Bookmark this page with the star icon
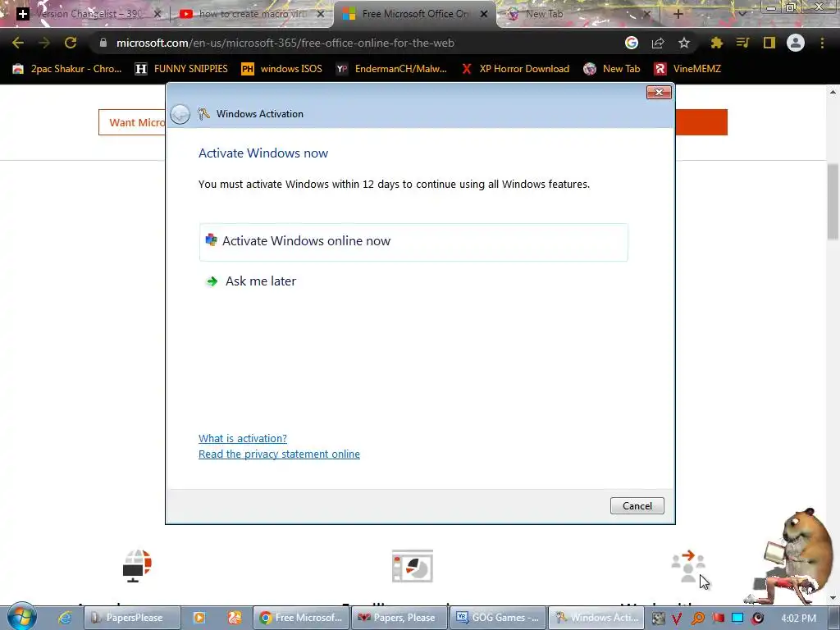The height and width of the screenshot is (630, 840). (684, 43)
